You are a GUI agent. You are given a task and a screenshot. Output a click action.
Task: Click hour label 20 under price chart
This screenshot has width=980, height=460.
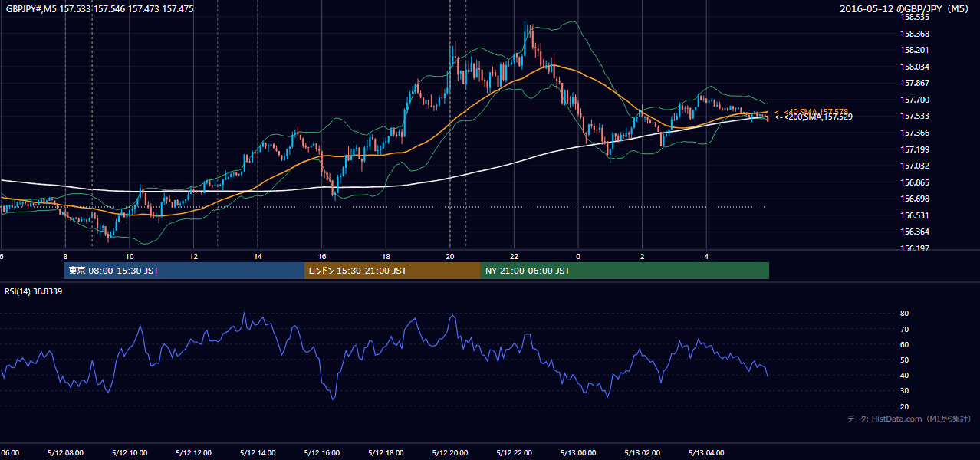pos(450,257)
